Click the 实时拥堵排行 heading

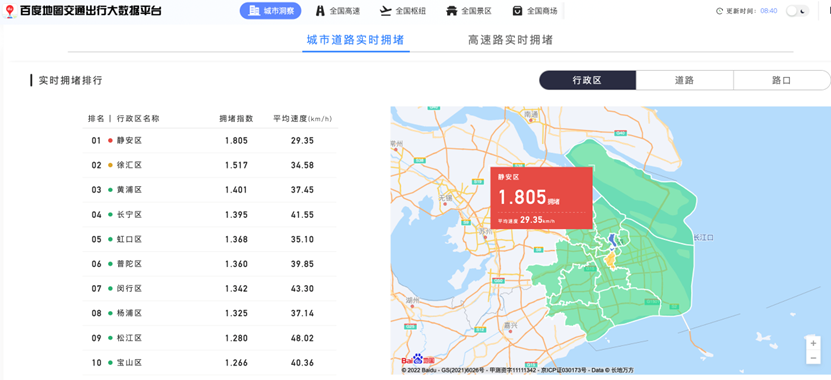(x=70, y=81)
